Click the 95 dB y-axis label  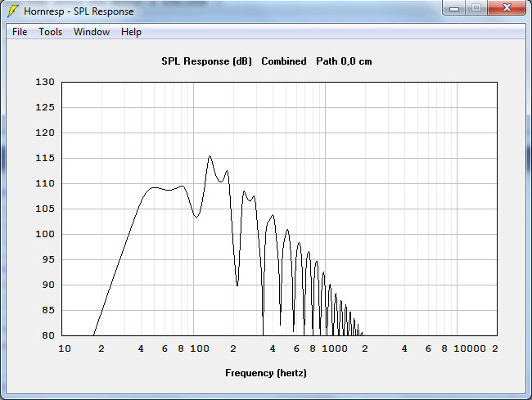coord(47,259)
